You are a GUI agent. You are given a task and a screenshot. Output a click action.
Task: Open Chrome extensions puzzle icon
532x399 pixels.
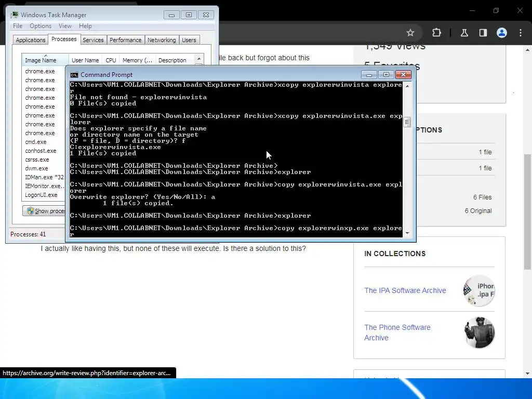[436, 33]
